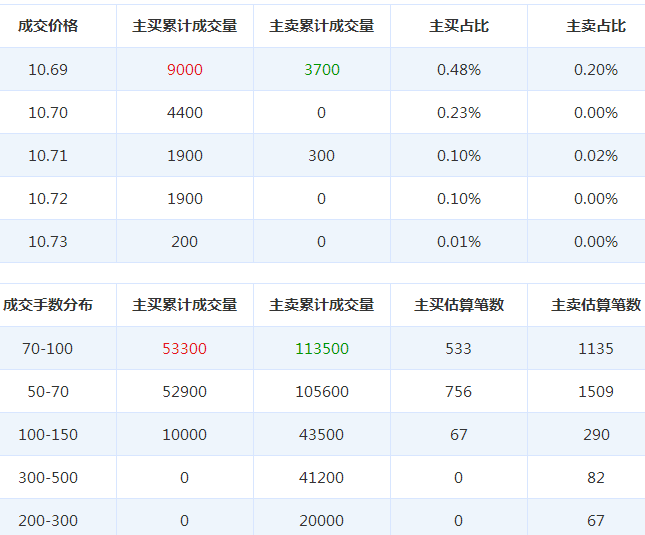Select the 10.73 price cell

(48, 242)
